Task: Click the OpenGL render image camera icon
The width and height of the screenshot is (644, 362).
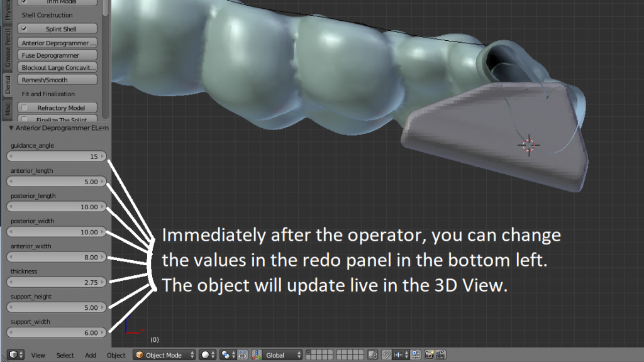Action: click(x=429, y=355)
